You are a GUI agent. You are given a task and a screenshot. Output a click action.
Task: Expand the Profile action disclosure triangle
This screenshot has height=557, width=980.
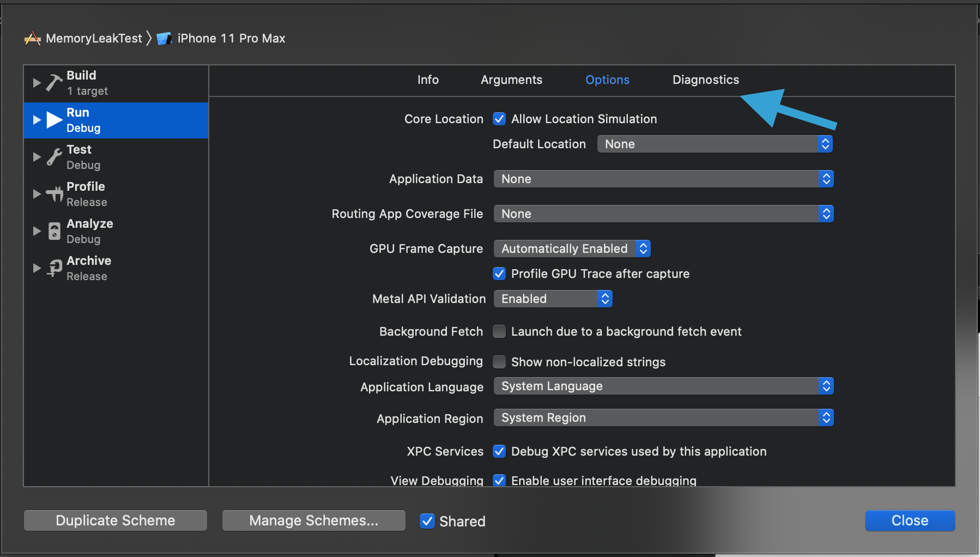tap(37, 194)
